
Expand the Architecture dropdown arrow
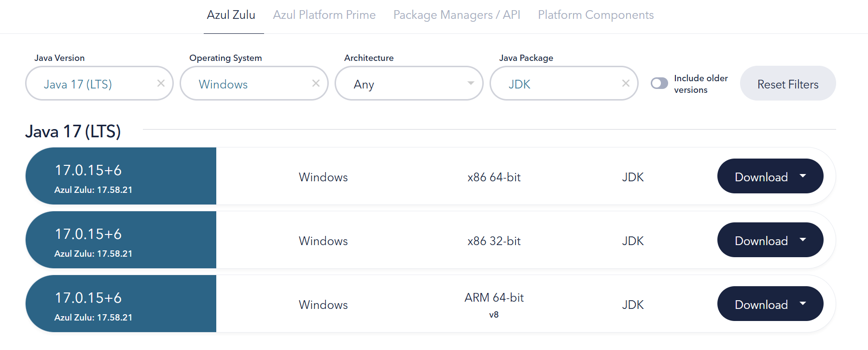point(471,83)
